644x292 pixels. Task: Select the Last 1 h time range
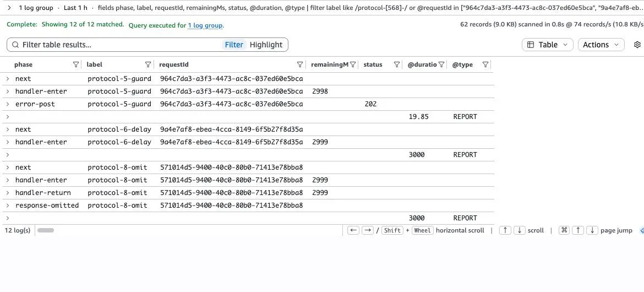click(75, 8)
